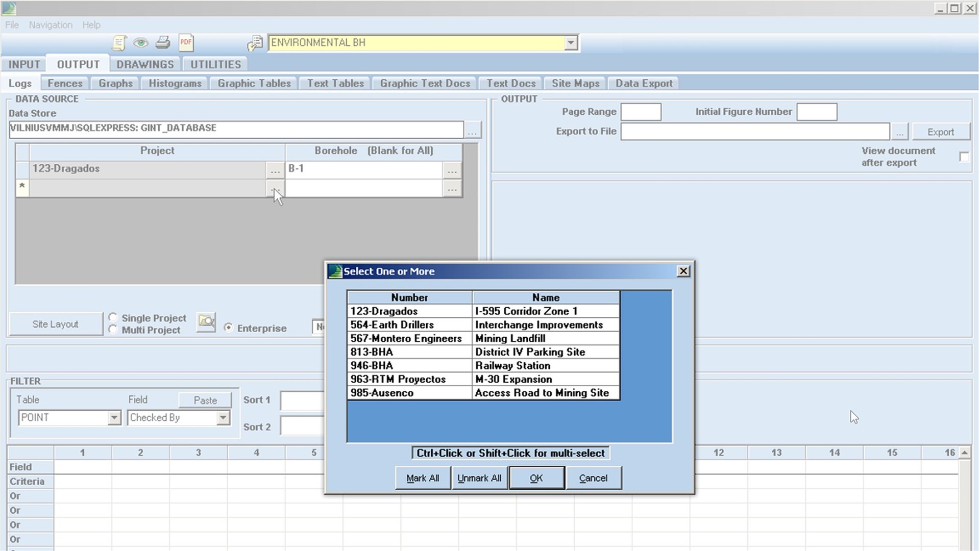Click the Mark All button
The width and height of the screenshot is (980, 551).
coord(422,478)
